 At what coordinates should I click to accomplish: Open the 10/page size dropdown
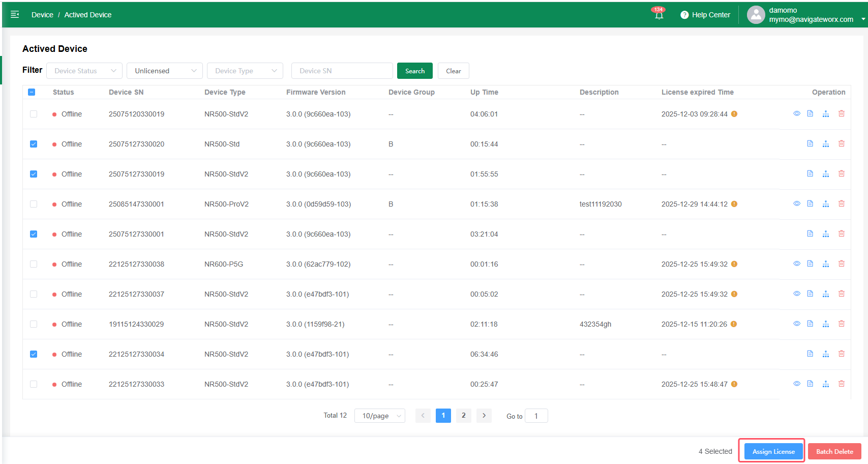[x=379, y=416]
